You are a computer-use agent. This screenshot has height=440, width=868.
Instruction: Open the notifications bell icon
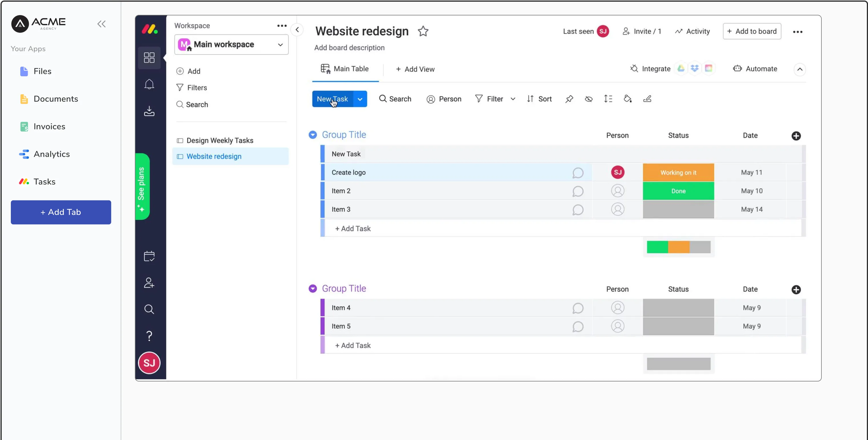coord(149,84)
